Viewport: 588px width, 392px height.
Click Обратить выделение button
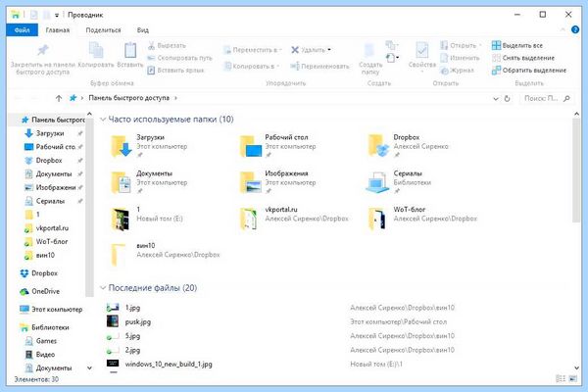pos(529,71)
